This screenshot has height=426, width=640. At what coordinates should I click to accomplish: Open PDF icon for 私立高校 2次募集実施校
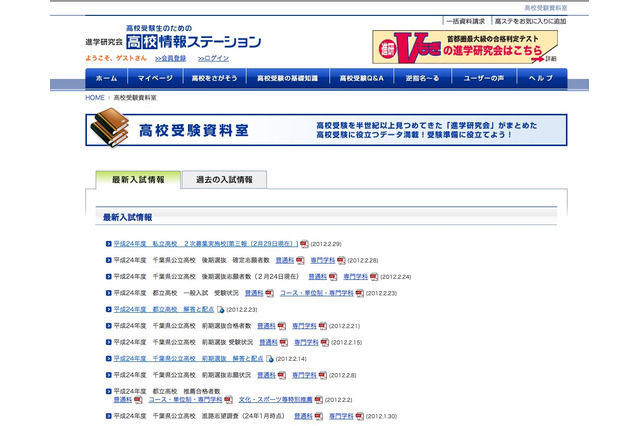pos(303,243)
